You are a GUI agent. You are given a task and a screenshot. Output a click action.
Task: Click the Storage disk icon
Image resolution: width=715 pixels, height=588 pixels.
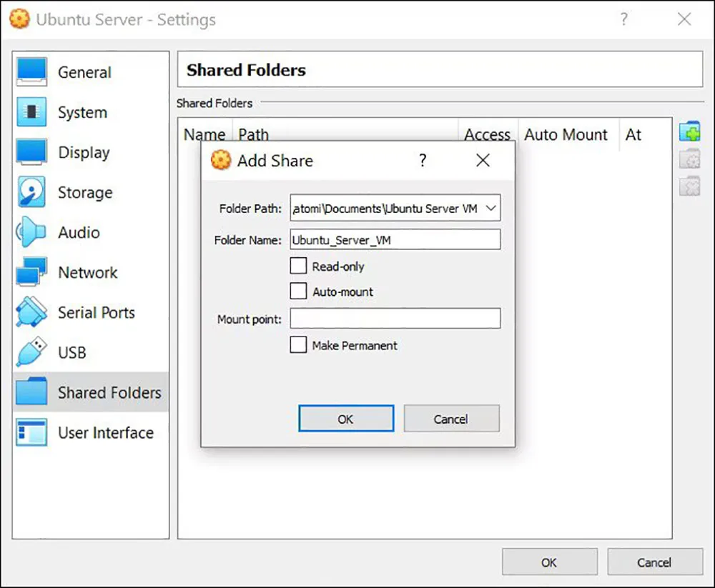[x=31, y=192]
